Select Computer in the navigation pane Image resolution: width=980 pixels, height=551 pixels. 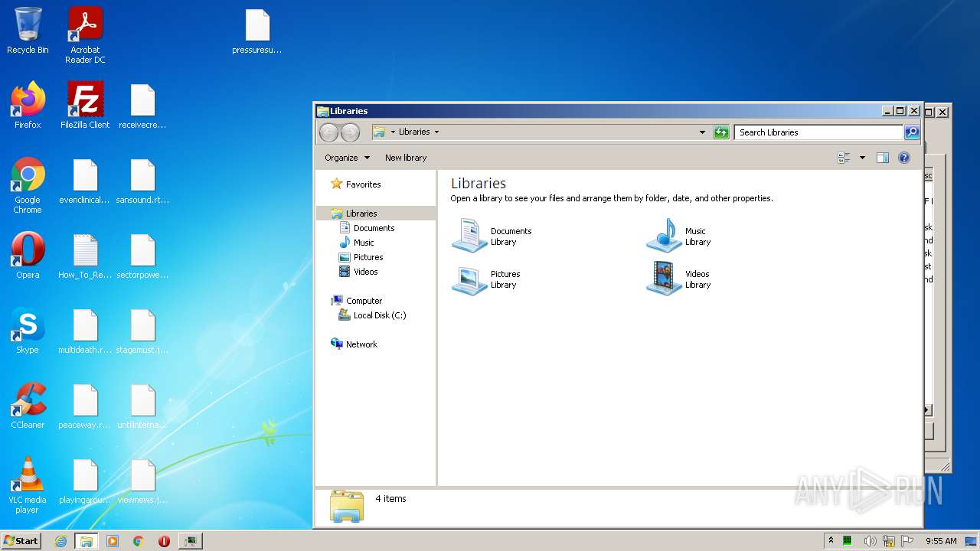(364, 301)
